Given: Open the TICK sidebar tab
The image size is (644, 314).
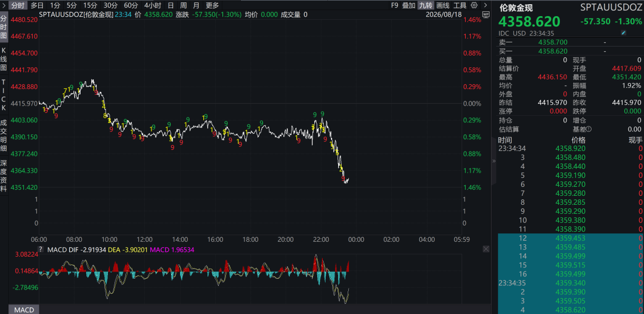Looking at the screenshot, I should click(x=4, y=94).
